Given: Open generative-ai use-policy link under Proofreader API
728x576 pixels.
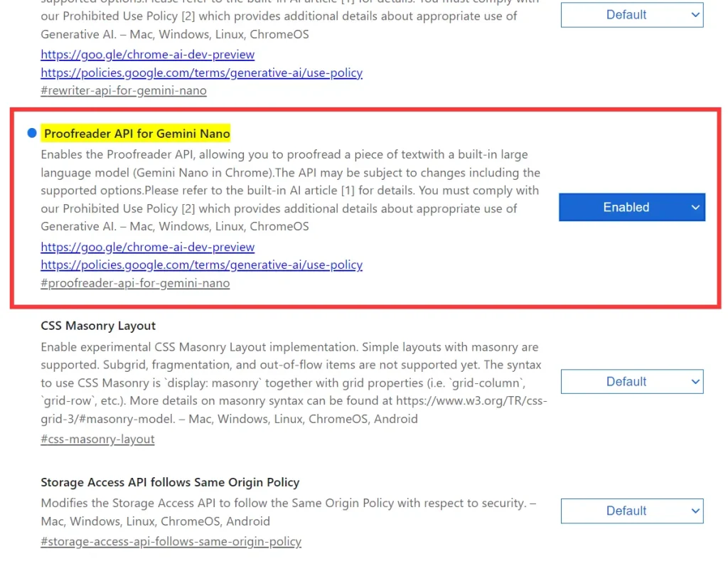Looking at the screenshot, I should pyautogui.click(x=201, y=265).
